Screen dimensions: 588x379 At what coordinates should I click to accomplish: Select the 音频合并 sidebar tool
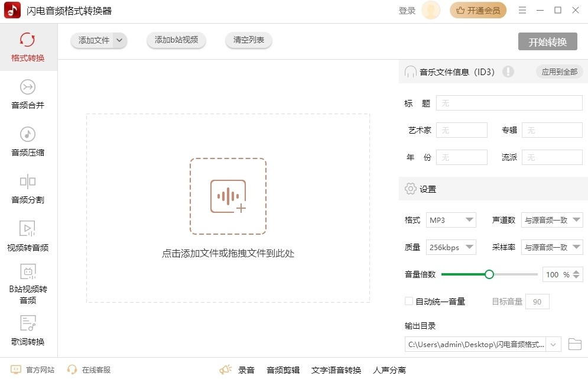[27, 93]
